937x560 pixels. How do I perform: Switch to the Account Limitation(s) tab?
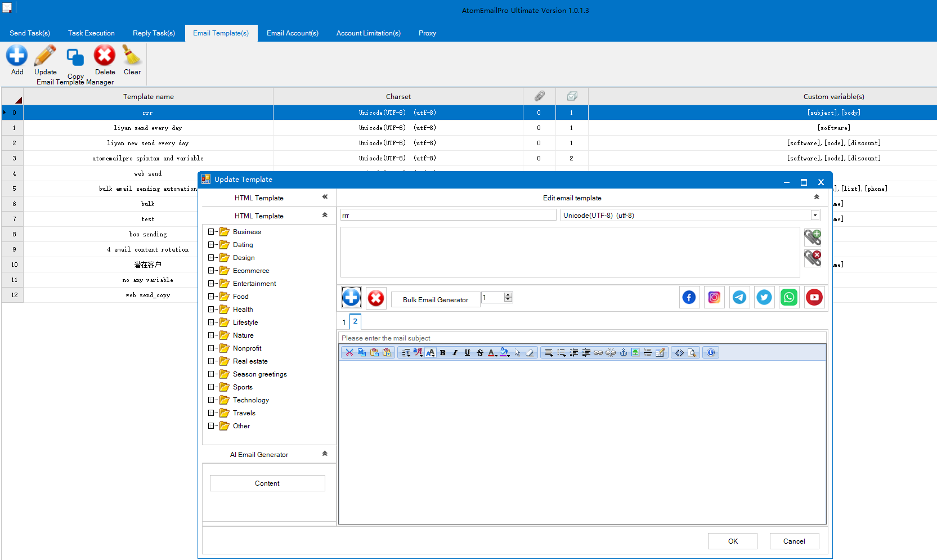pyautogui.click(x=369, y=33)
